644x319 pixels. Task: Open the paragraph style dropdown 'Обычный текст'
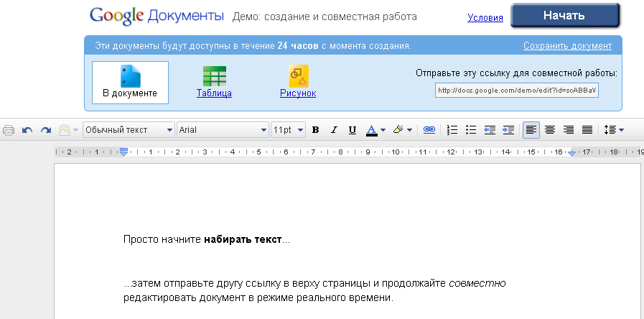(129, 130)
